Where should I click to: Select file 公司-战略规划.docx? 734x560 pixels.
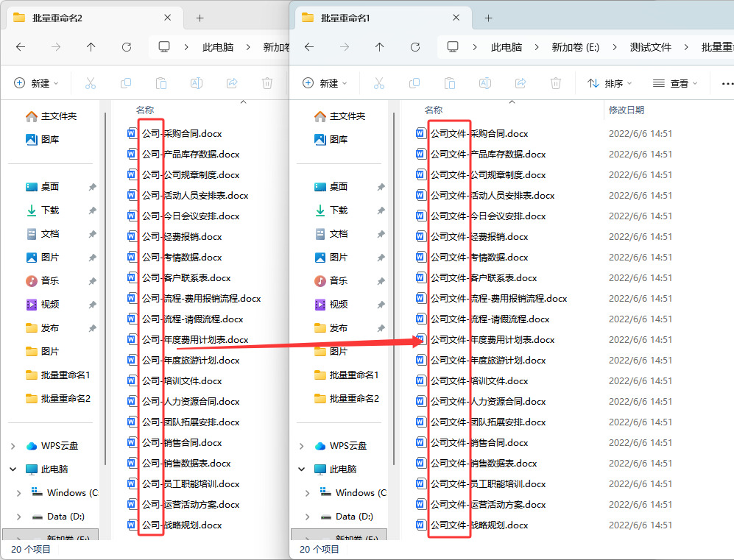pyautogui.click(x=174, y=525)
